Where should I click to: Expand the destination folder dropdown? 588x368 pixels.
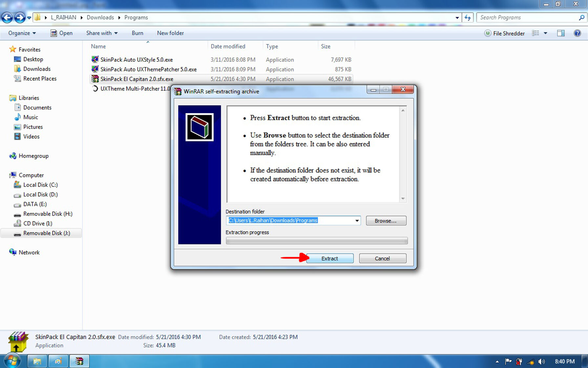coord(357,220)
